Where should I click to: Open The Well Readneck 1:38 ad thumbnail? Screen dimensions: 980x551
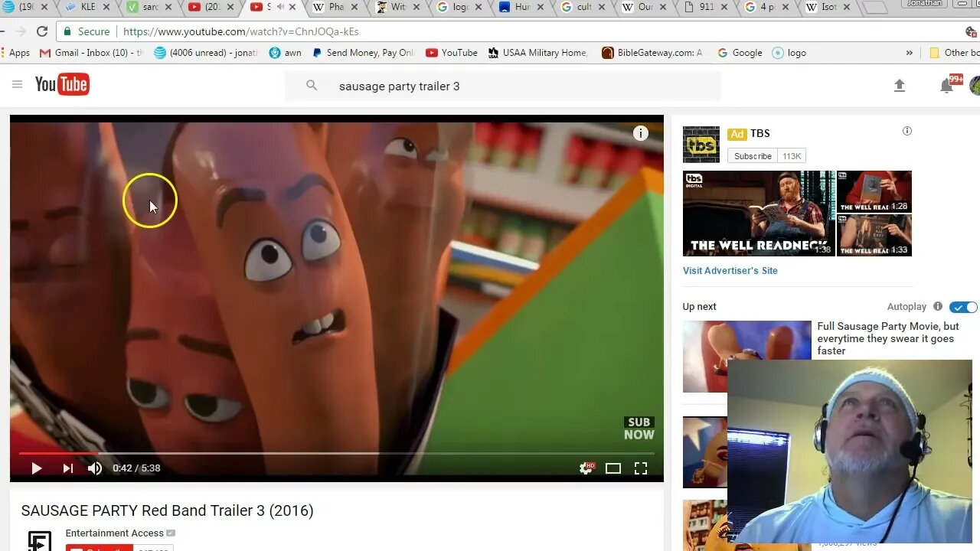(759, 214)
